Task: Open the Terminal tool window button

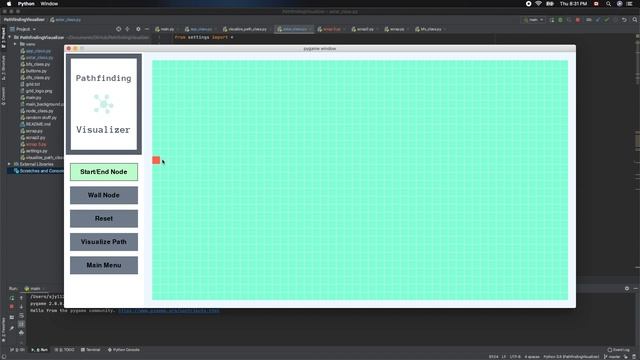Action: tap(91, 350)
